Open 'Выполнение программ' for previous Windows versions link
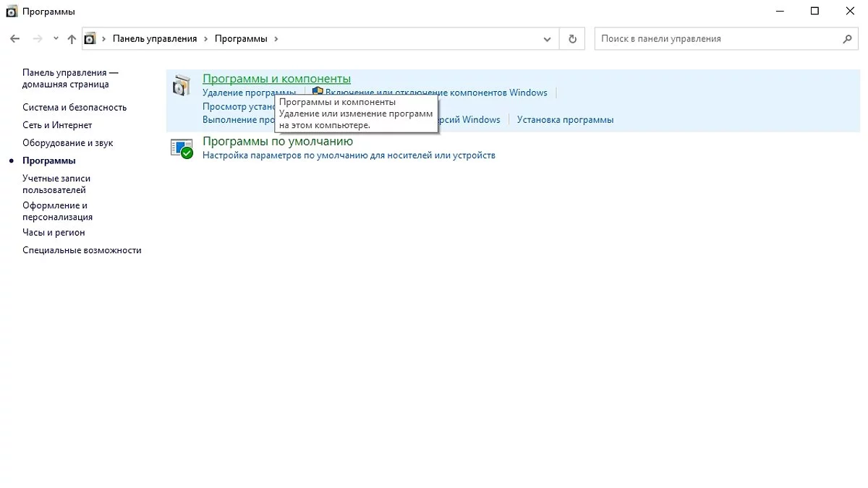868x488 pixels. click(x=239, y=120)
